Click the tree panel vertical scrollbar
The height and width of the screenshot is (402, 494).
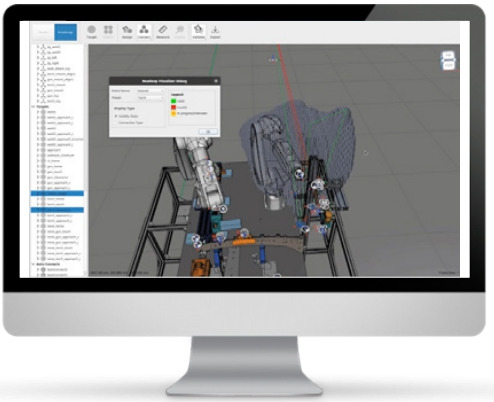[x=85, y=160]
